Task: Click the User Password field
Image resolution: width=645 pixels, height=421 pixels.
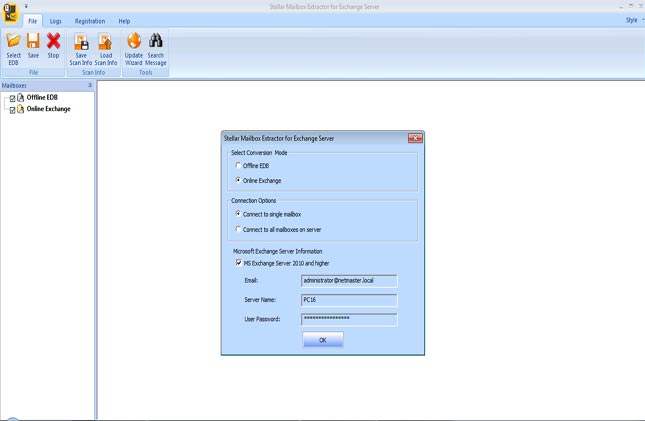Action: point(349,319)
